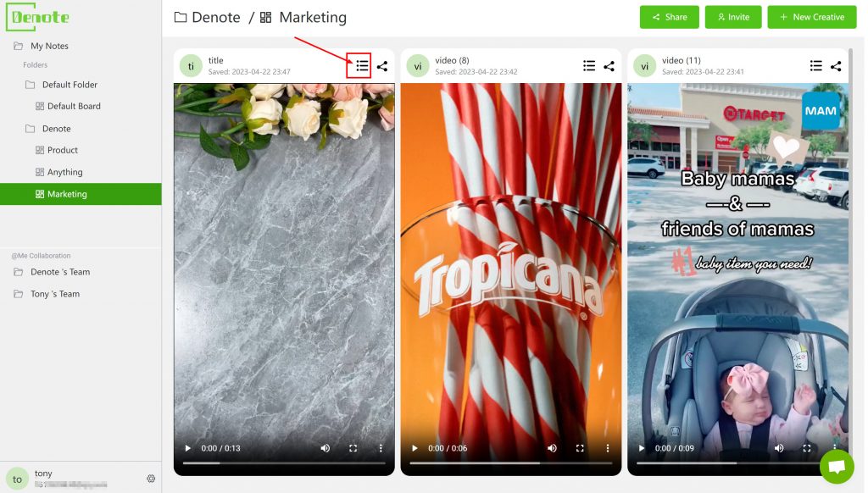Share the title card
This screenshot has height=493, width=868.
pos(382,66)
